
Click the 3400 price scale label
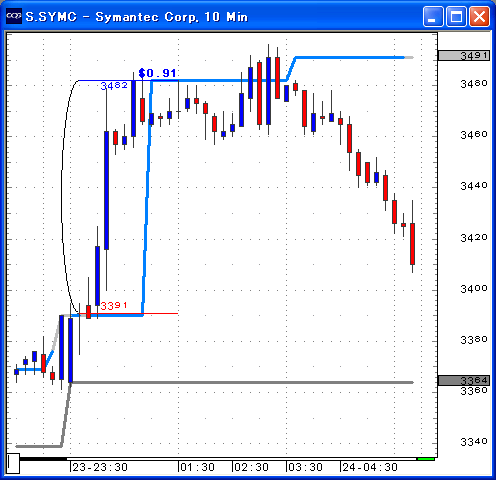(474, 288)
